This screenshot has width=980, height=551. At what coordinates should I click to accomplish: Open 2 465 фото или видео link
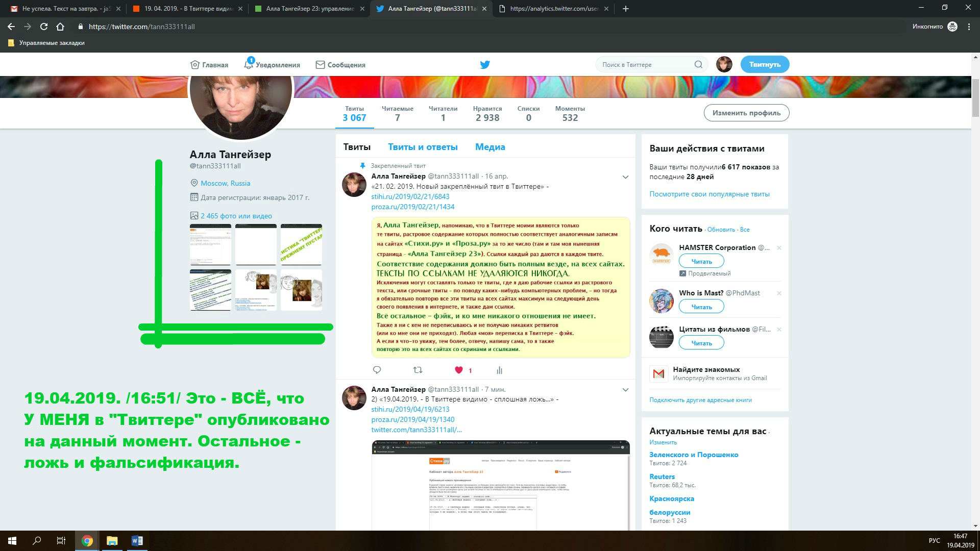coord(236,216)
